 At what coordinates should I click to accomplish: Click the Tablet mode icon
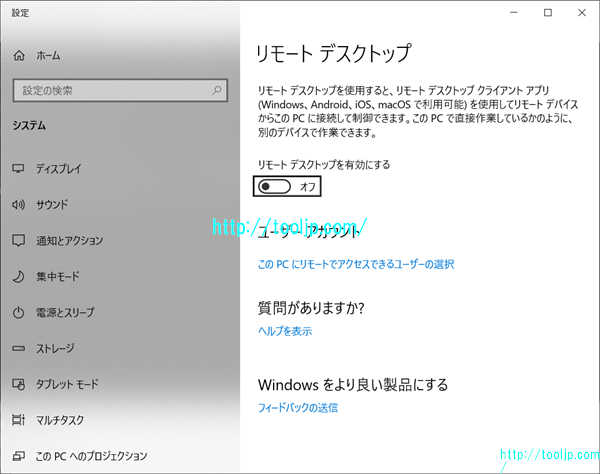point(18,384)
